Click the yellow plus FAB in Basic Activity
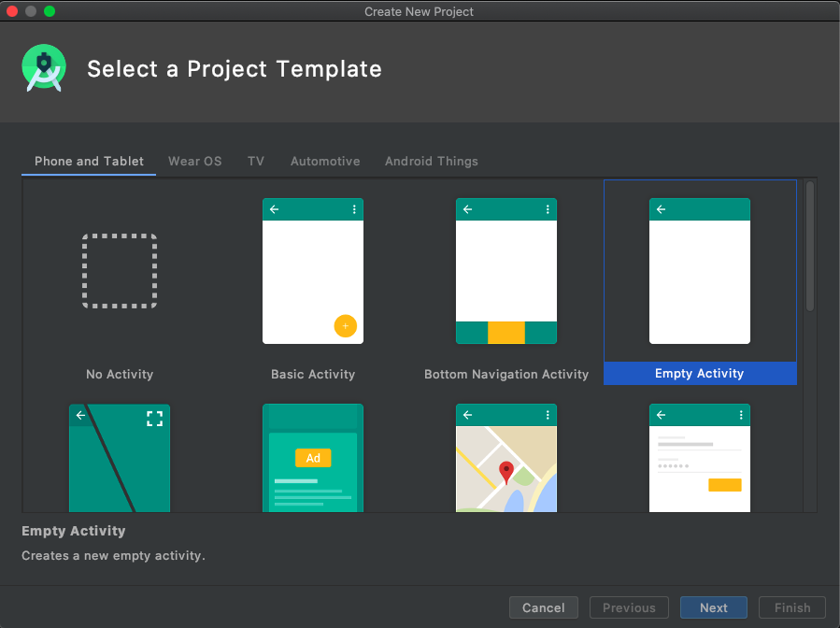Viewport: 840px width, 628px height. point(346,326)
